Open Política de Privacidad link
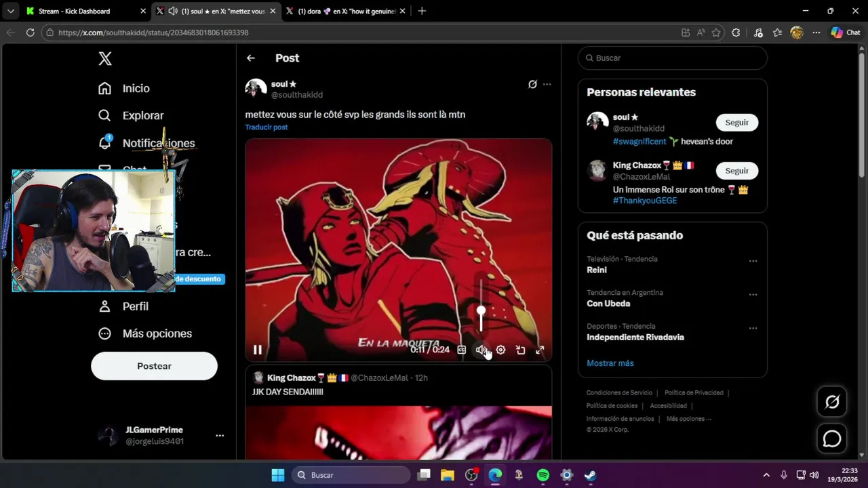Image resolution: width=868 pixels, height=488 pixels. click(694, 392)
